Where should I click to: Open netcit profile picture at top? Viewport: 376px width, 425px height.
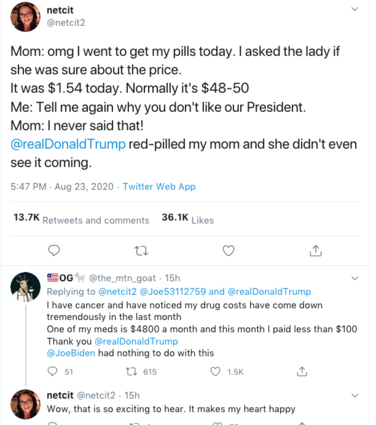click(x=25, y=17)
